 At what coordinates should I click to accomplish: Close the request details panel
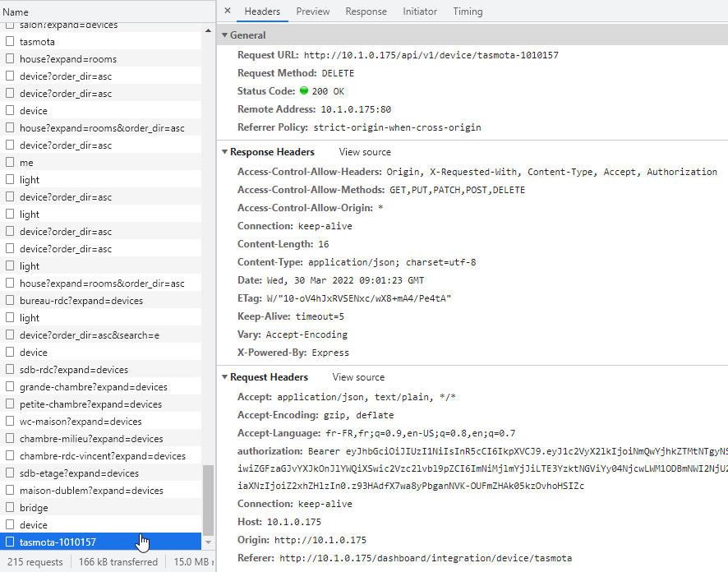[x=228, y=11]
